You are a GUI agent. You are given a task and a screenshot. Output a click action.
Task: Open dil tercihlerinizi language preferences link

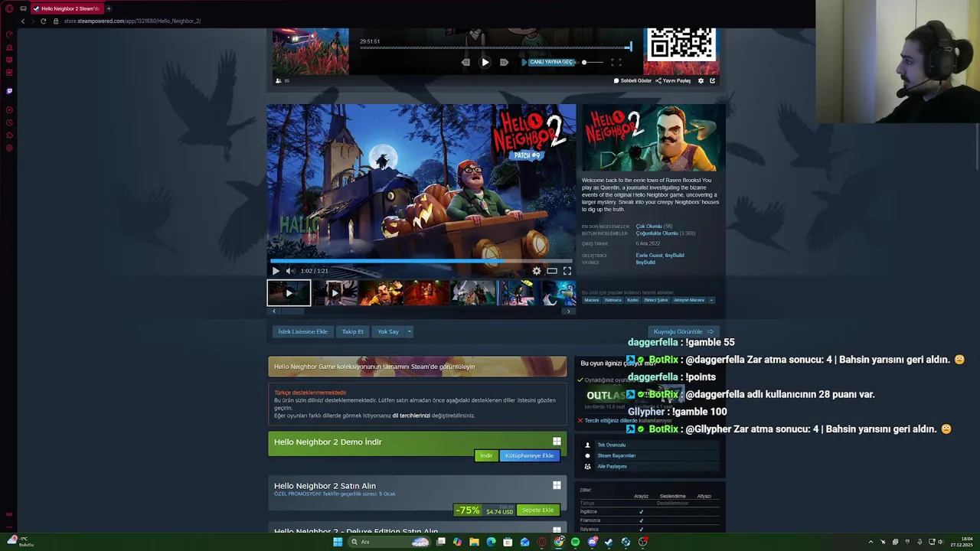[x=411, y=416]
